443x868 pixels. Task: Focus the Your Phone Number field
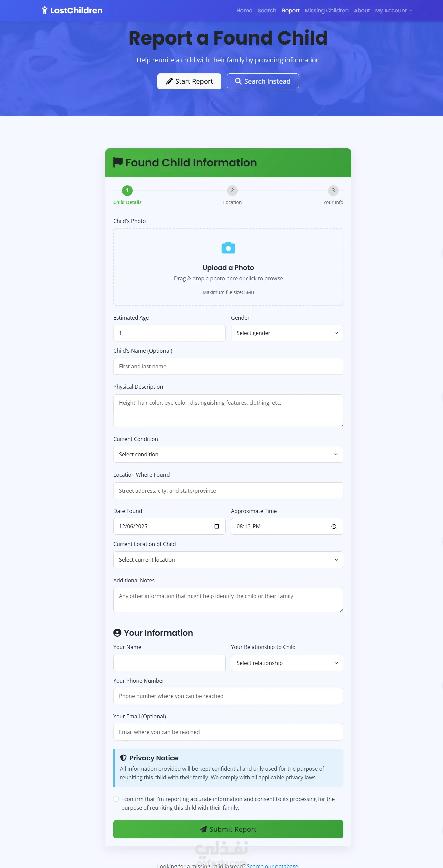228,696
